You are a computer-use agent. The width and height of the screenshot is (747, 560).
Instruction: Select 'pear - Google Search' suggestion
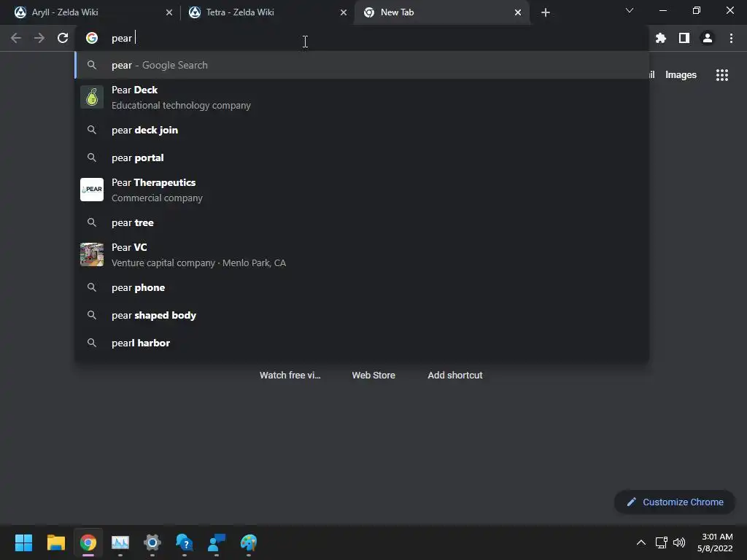pos(362,65)
